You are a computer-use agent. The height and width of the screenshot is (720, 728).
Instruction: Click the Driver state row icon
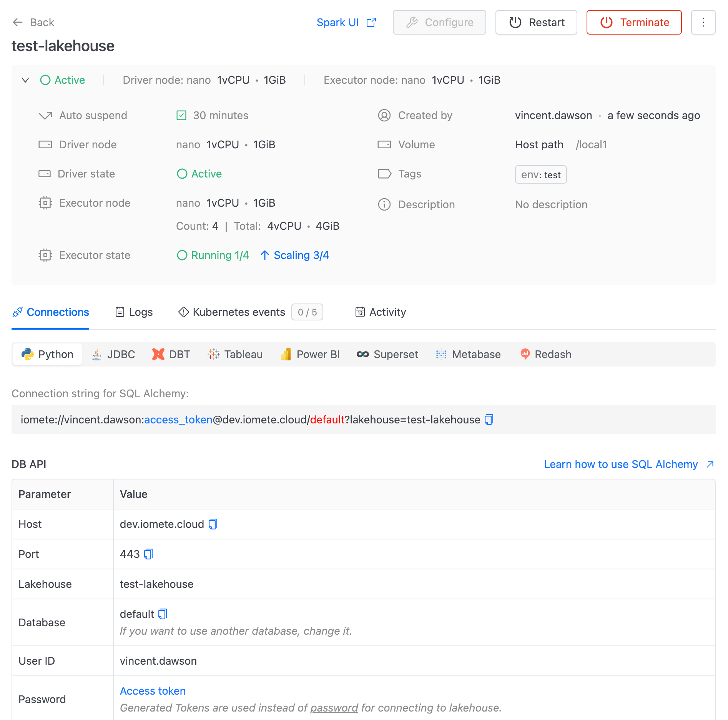45,174
